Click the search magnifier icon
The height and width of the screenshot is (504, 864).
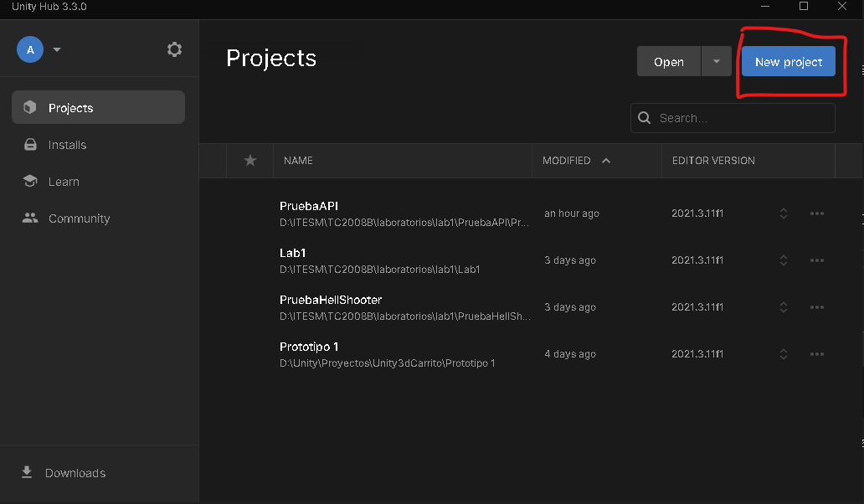tap(644, 118)
